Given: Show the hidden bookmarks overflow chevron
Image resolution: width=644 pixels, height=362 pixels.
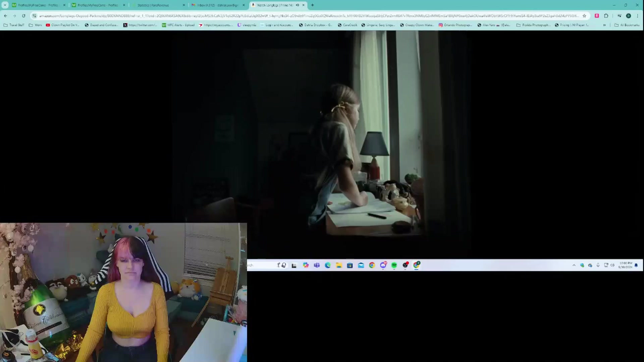Looking at the screenshot, I should coord(604,25).
